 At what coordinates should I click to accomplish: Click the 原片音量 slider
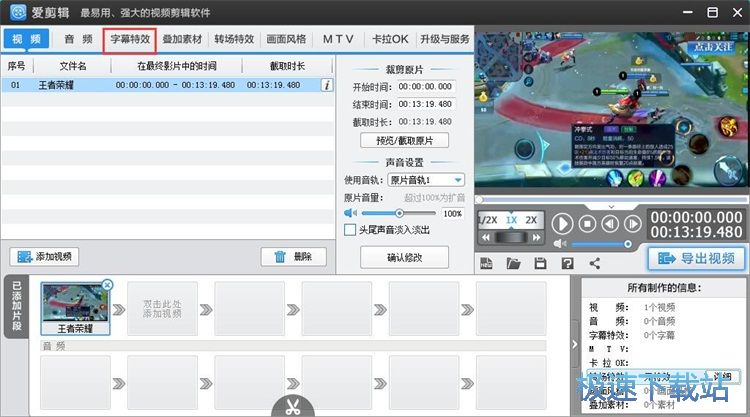click(x=400, y=213)
